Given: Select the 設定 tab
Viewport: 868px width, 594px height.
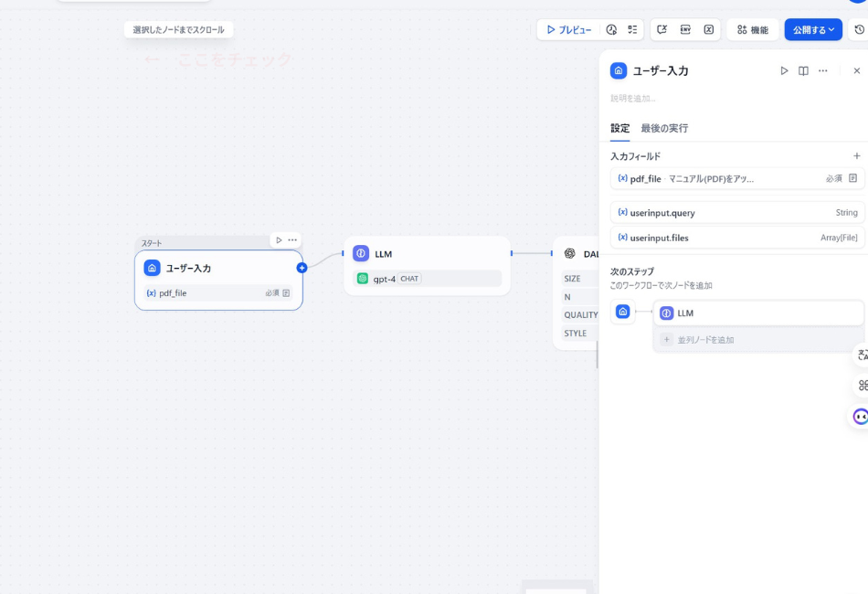Looking at the screenshot, I should (x=619, y=129).
